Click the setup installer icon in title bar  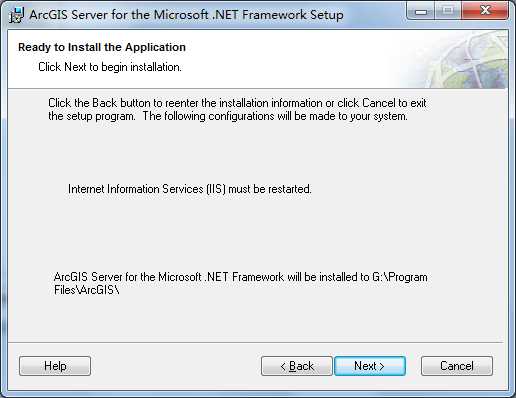pos(16,15)
